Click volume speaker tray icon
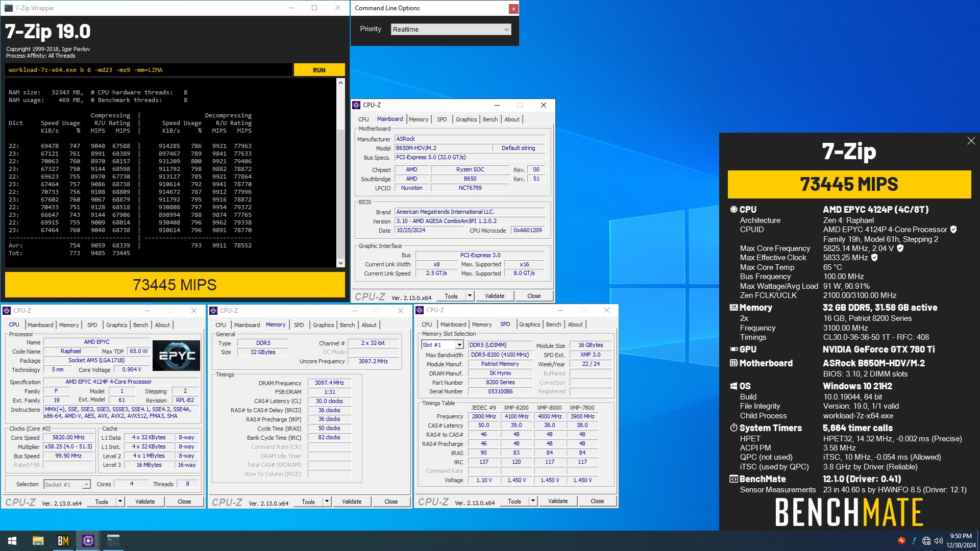Screen dimensions: 980x551 point(938,541)
